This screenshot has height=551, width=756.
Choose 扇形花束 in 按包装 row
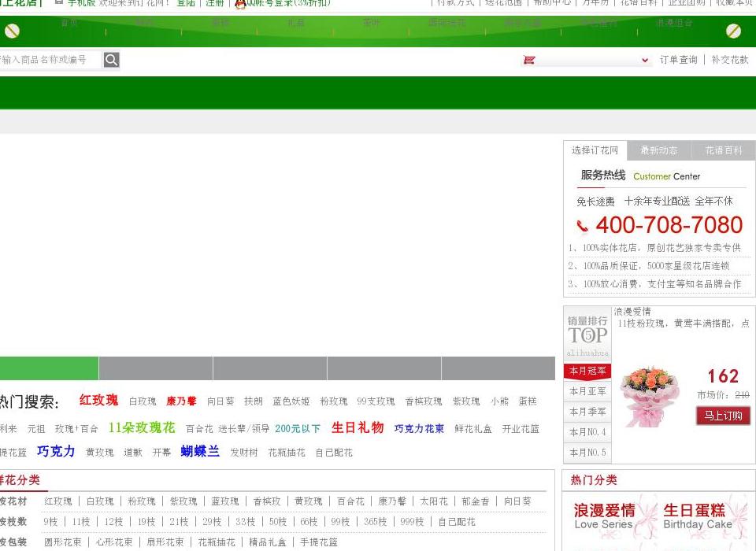tap(165, 542)
